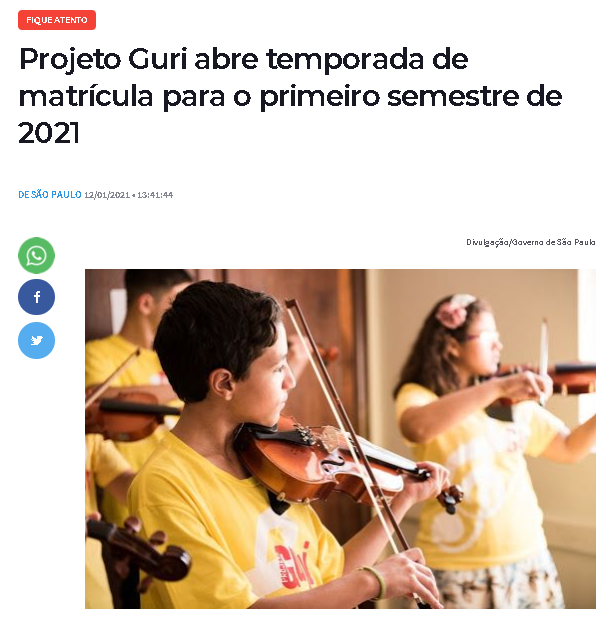The width and height of the screenshot is (615, 627).
Task: Click the publication date 12/01/2021
Action: (107, 195)
